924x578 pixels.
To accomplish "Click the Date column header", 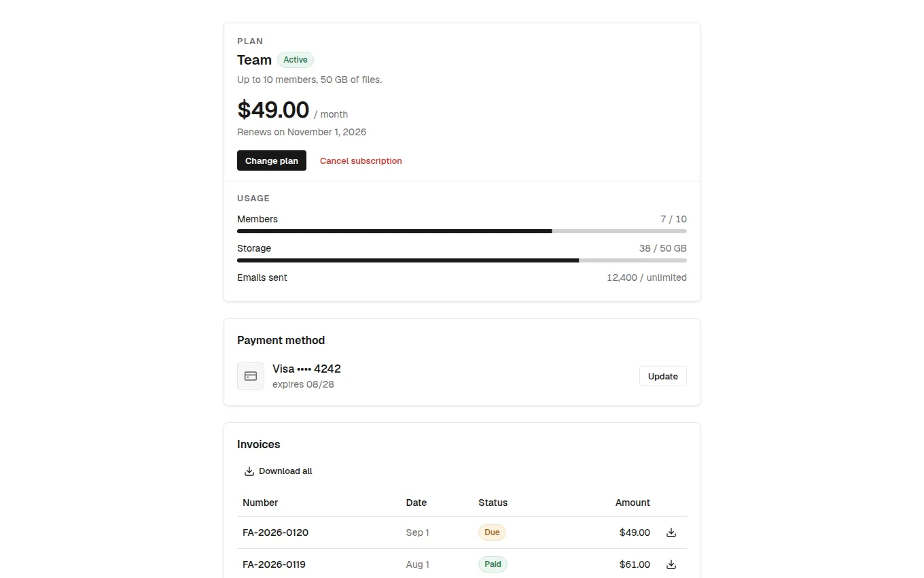I will click(416, 503).
